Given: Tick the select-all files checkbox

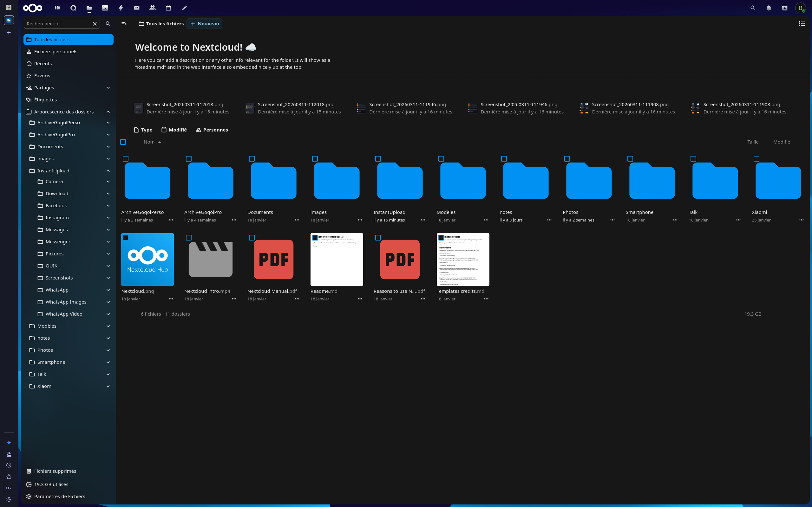Looking at the screenshot, I should click(123, 142).
